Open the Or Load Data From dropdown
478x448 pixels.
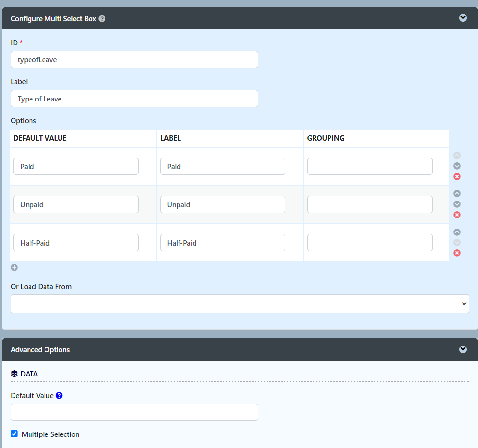[x=239, y=303]
